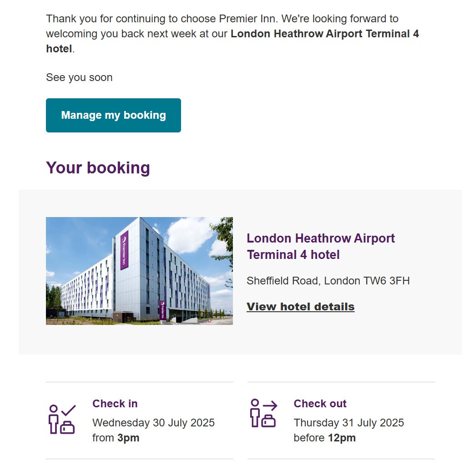Click the check-out person with arrow icon
This screenshot has width=464, height=476.
263,413
